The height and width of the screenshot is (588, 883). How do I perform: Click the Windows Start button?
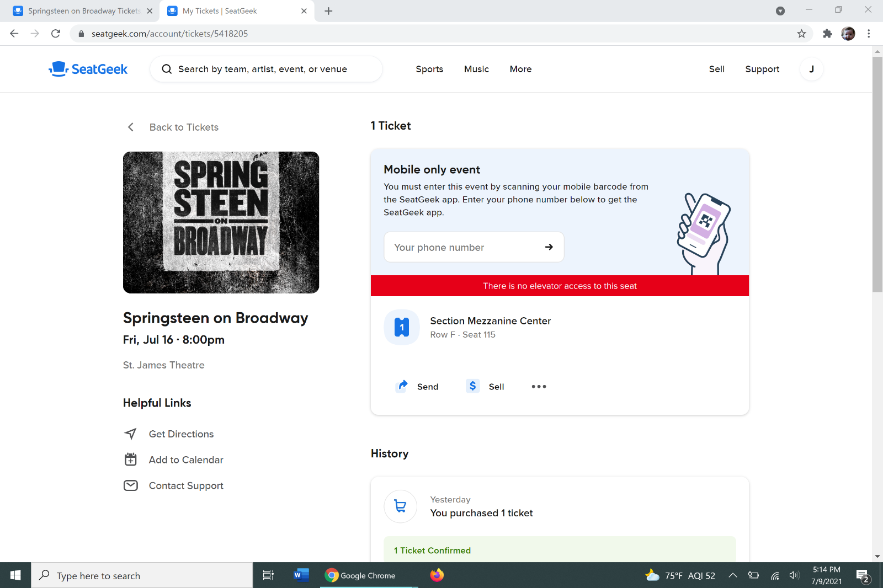coord(15,575)
